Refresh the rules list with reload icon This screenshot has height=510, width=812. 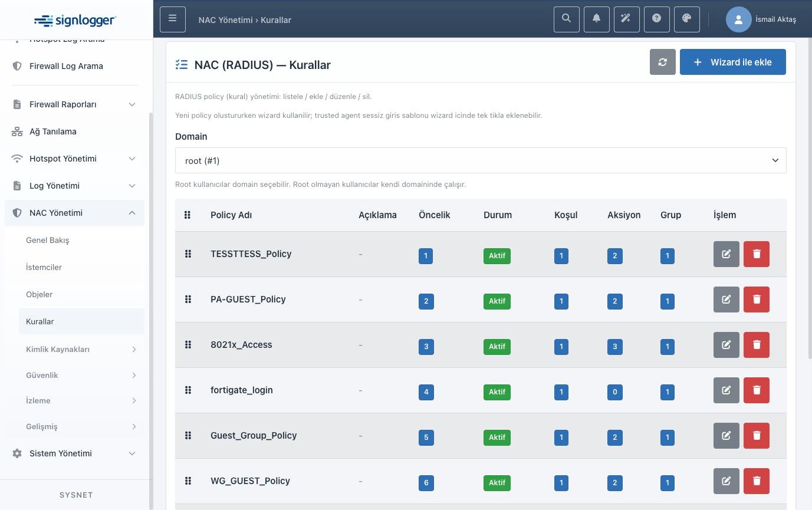tap(663, 62)
